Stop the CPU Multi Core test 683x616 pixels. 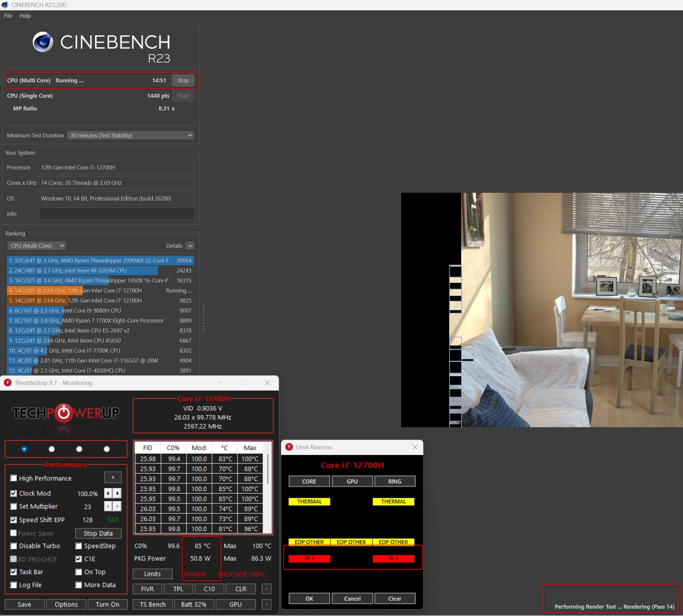click(183, 81)
